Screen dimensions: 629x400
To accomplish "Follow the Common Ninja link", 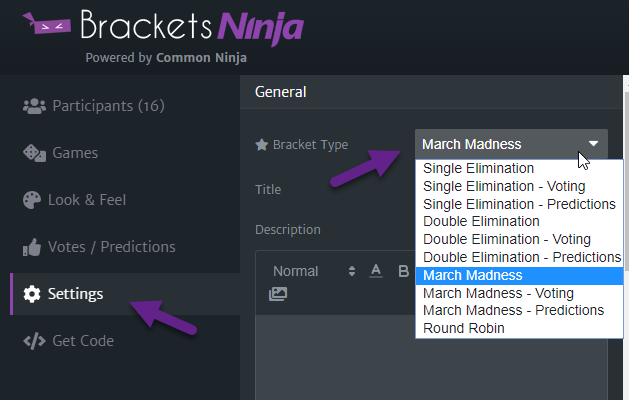I will point(201,58).
